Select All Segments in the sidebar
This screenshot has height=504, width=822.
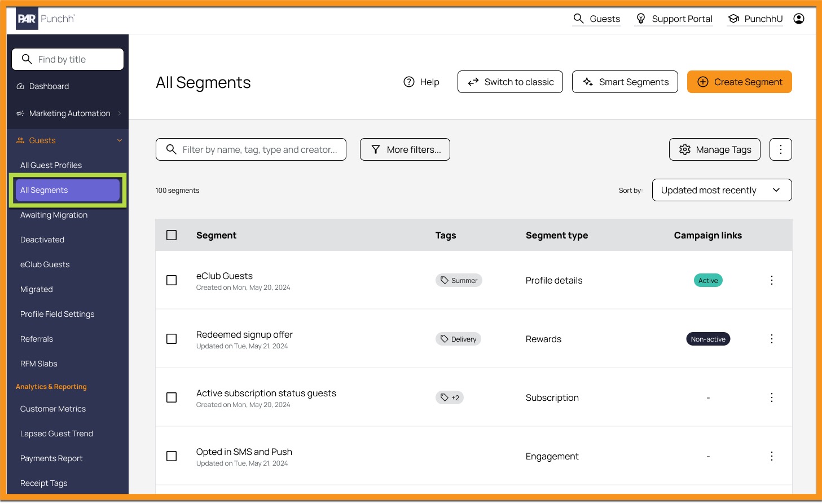pos(68,190)
